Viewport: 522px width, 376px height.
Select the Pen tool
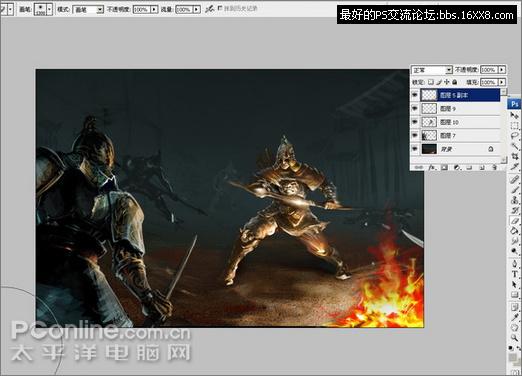(514, 264)
